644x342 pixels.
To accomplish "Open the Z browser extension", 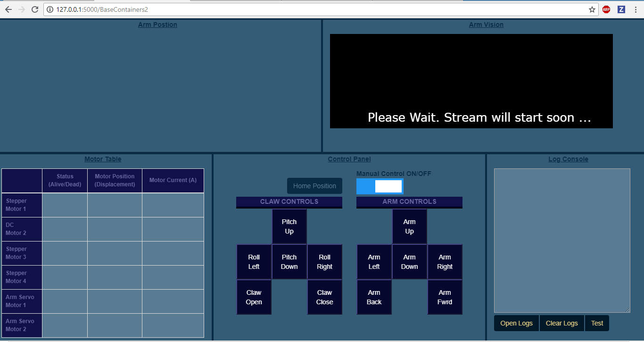I will coord(621,9).
